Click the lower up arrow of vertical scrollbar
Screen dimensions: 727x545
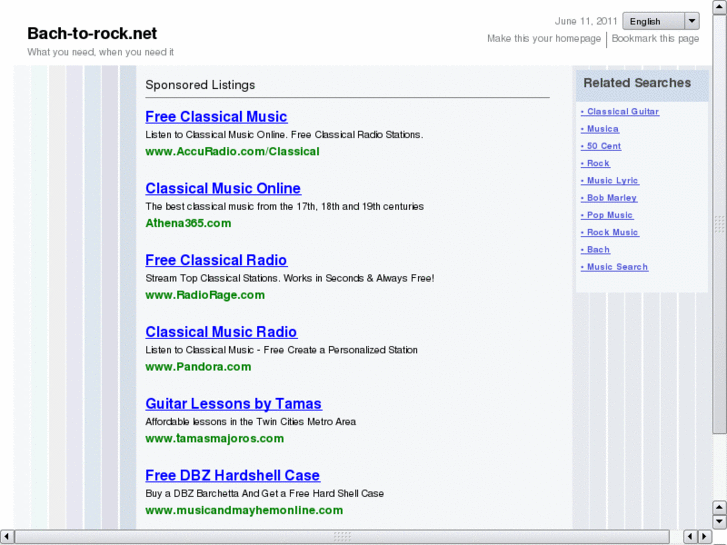coord(719,507)
